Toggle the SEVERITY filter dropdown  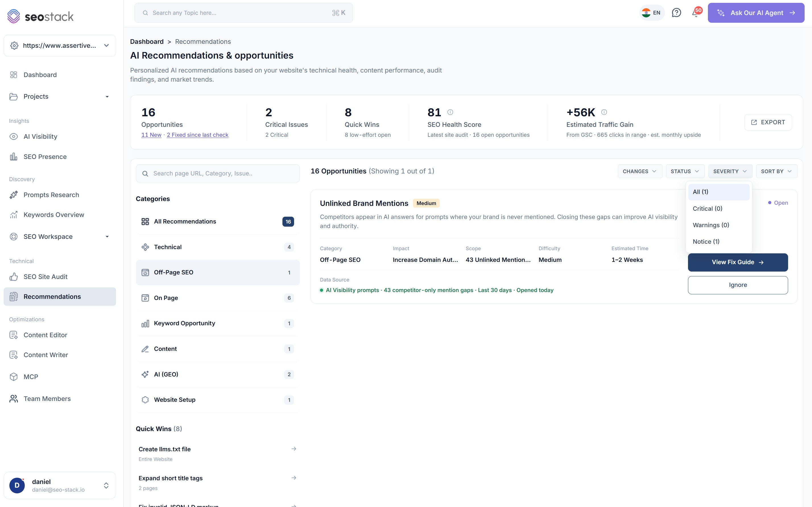[730, 171]
